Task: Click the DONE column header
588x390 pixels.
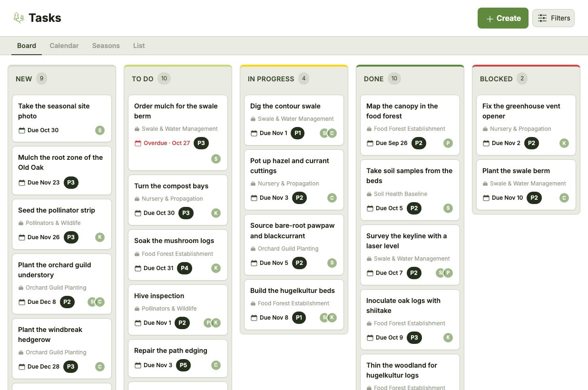Action: (x=373, y=79)
